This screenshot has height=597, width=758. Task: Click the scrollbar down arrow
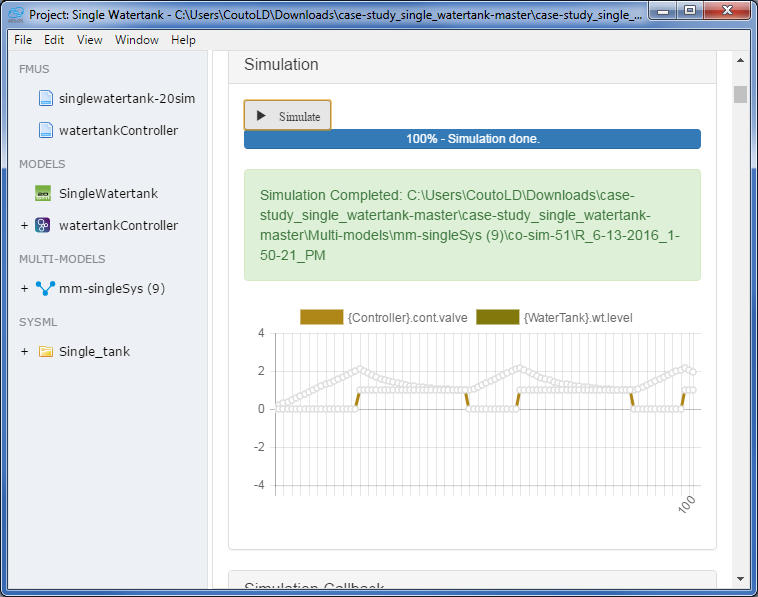pos(740,579)
